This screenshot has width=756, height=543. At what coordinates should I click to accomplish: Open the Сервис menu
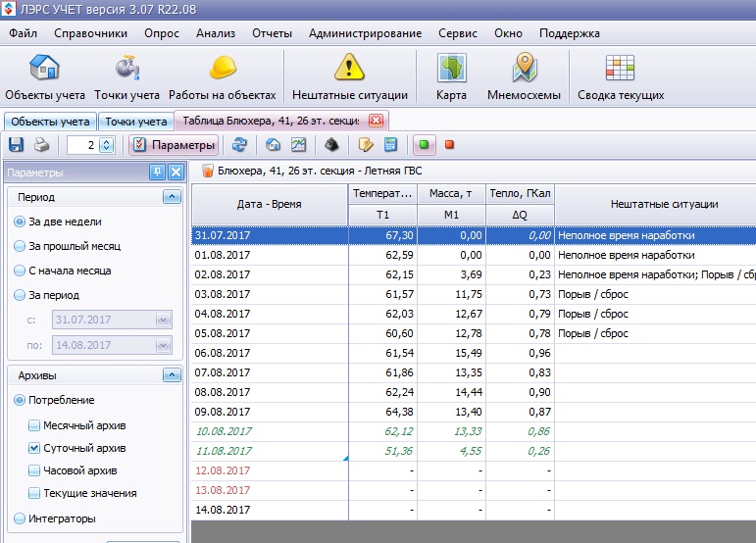(x=458, y=33)
